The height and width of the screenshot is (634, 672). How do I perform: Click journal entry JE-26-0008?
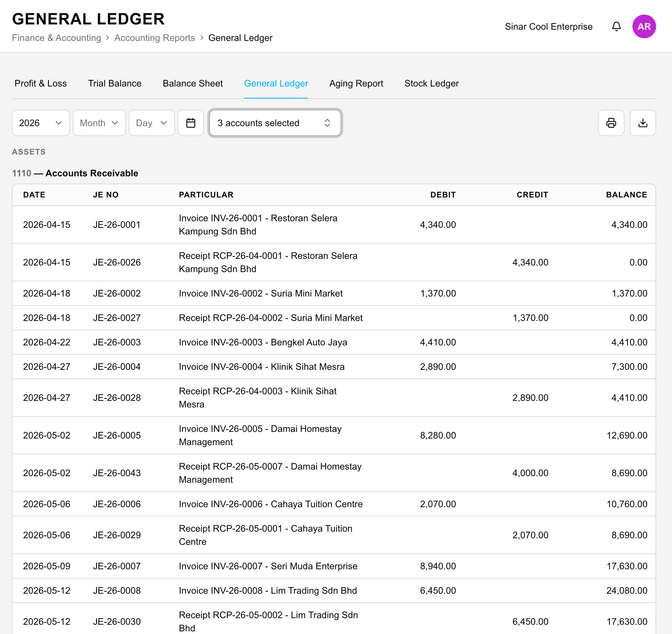117,590
